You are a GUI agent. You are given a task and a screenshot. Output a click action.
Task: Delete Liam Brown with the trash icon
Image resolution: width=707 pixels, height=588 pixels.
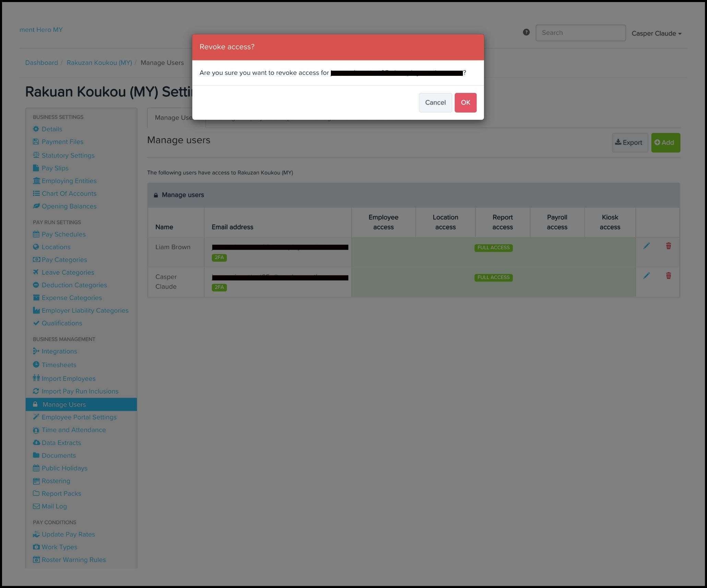click(668, 246)
